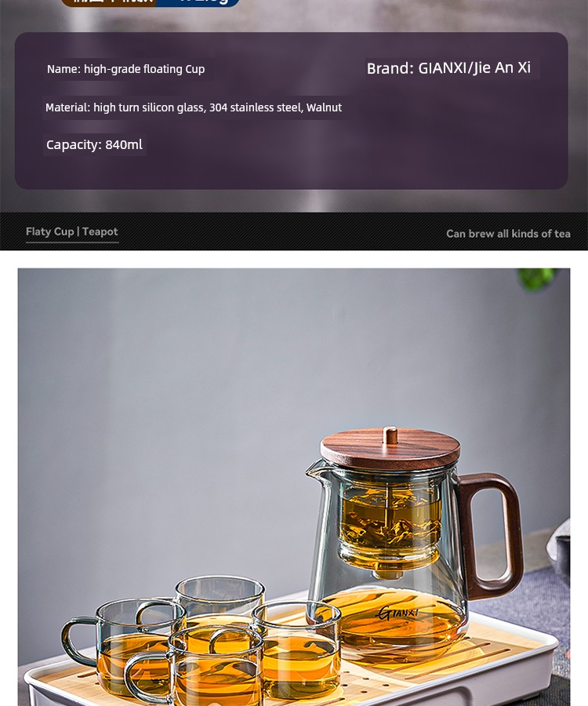588x706 pixels.
Task: Click the Brand: GIANXI/Jie An Xi text
Action: pyautogui.click(x=448, y=68)
